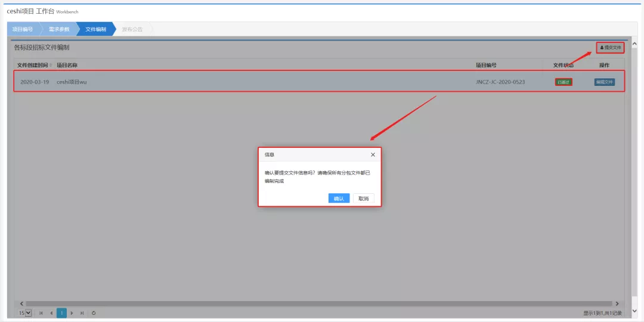This screenshot has height=322, width=644.
Task: Click the horizontal scrollbar right arrow
Action: pyautogui.click(x=617, y=304)
